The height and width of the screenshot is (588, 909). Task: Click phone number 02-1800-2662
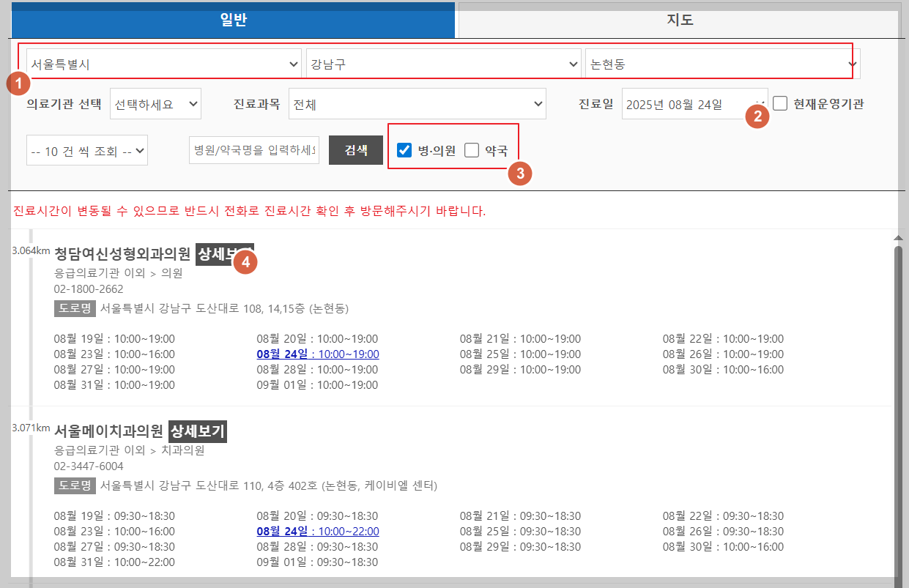(89, 289)
